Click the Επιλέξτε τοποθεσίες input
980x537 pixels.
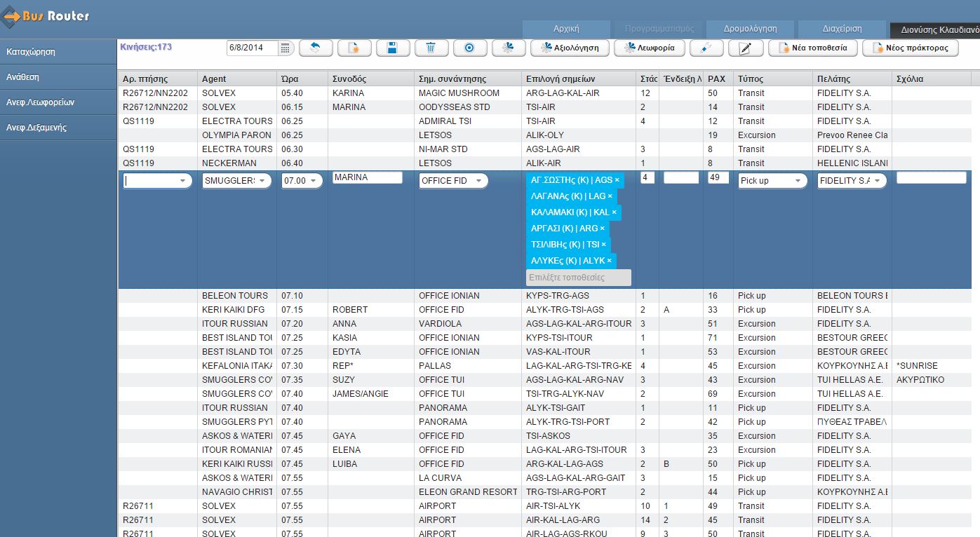pos(579,278)
